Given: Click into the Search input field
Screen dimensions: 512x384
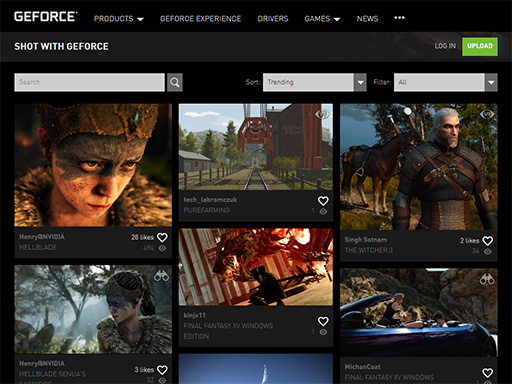Looking at the screenshot, I should click(89, 82).
